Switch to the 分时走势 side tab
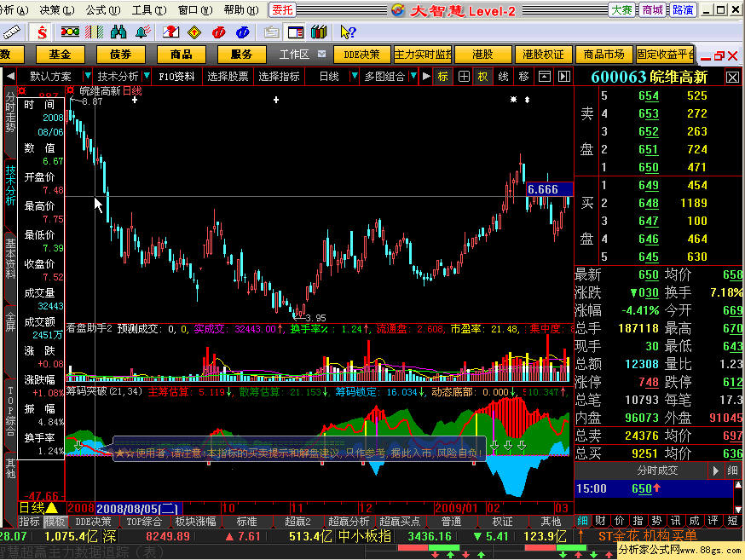The height and width of the screenshot is (560, 745). (10, 113)
